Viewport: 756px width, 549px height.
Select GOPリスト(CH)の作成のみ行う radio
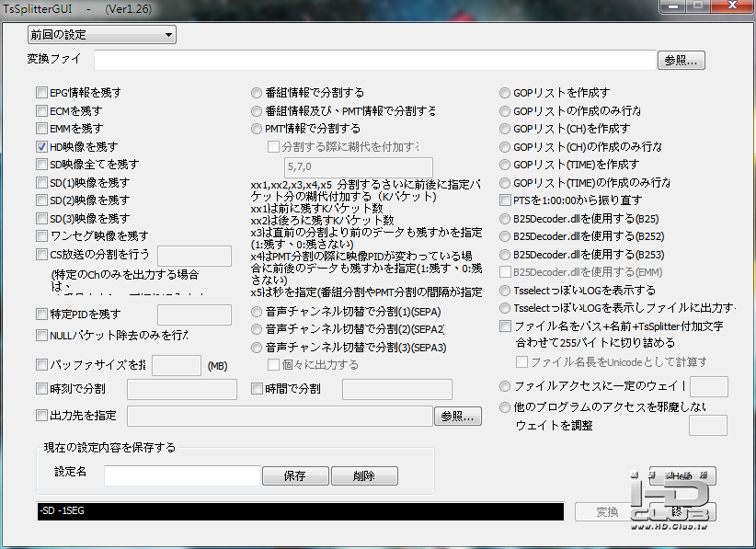tap(505, 147)
